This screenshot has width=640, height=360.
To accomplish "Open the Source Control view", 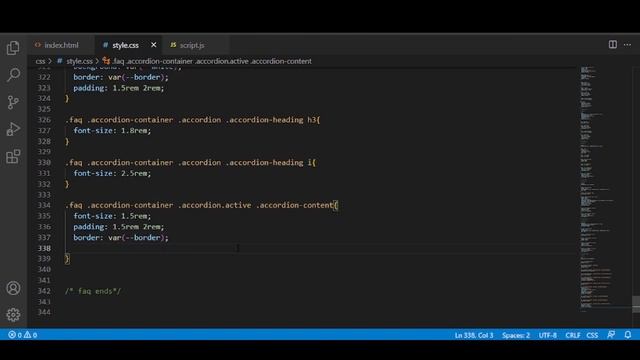I will point(13,102).
